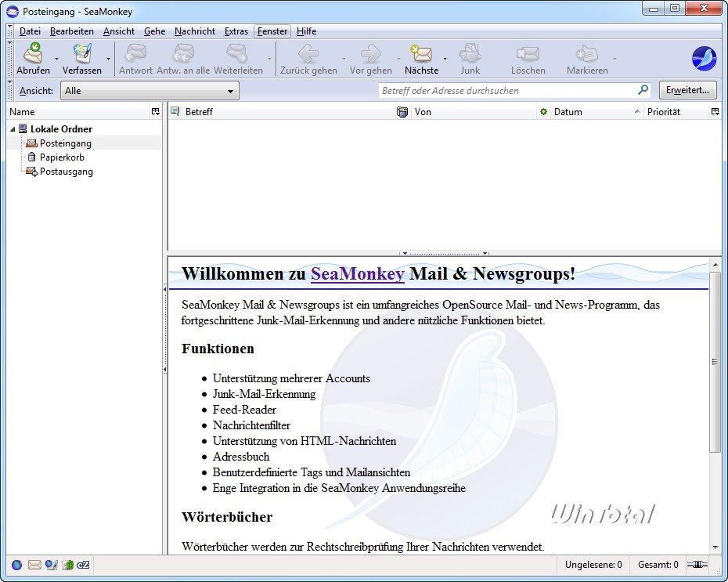Open ChatZilla from the status bar icon

tap(83, 565)
